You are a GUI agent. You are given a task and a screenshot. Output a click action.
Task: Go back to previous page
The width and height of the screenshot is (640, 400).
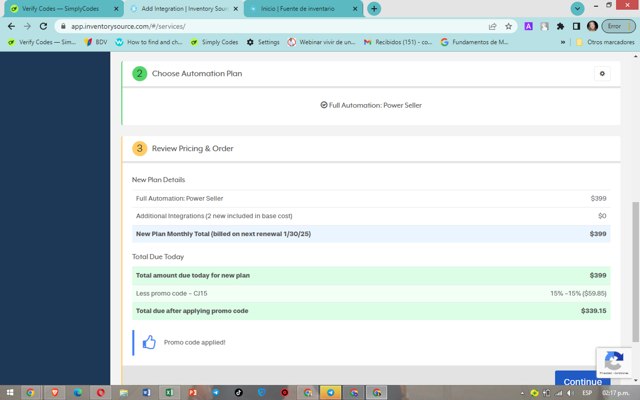(11, 26)
